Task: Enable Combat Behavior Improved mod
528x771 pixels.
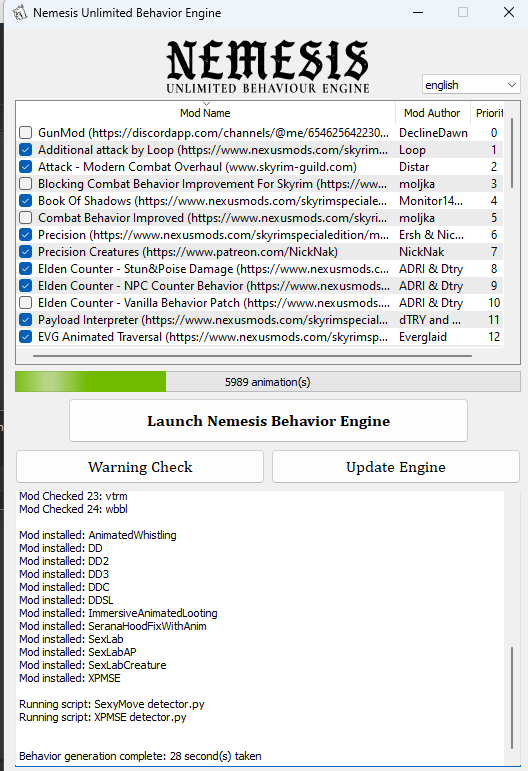Action: [x=26, y=218]
